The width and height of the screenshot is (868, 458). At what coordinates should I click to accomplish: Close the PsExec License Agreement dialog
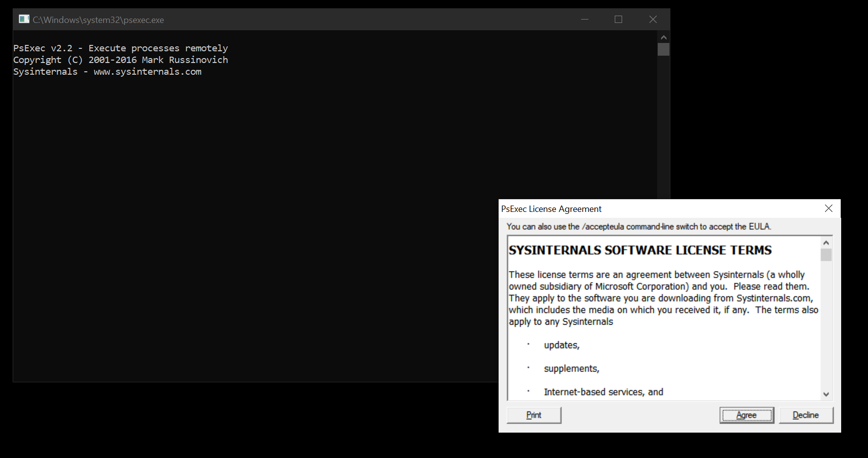coord(828,208)
